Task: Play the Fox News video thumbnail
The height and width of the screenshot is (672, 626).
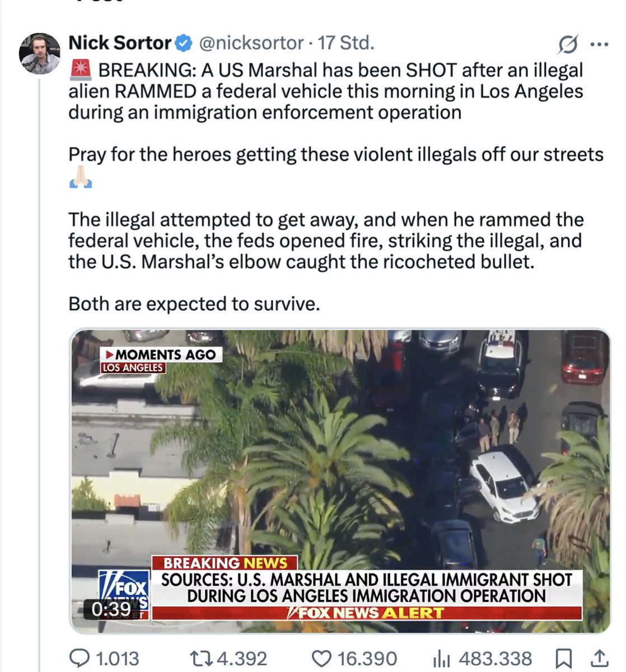Action: click(x=340, y=481)
